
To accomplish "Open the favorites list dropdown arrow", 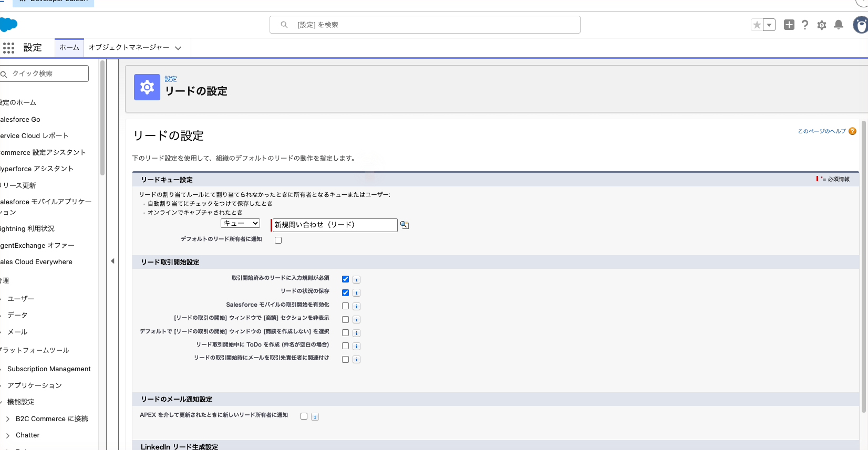I will coord(769,25).
